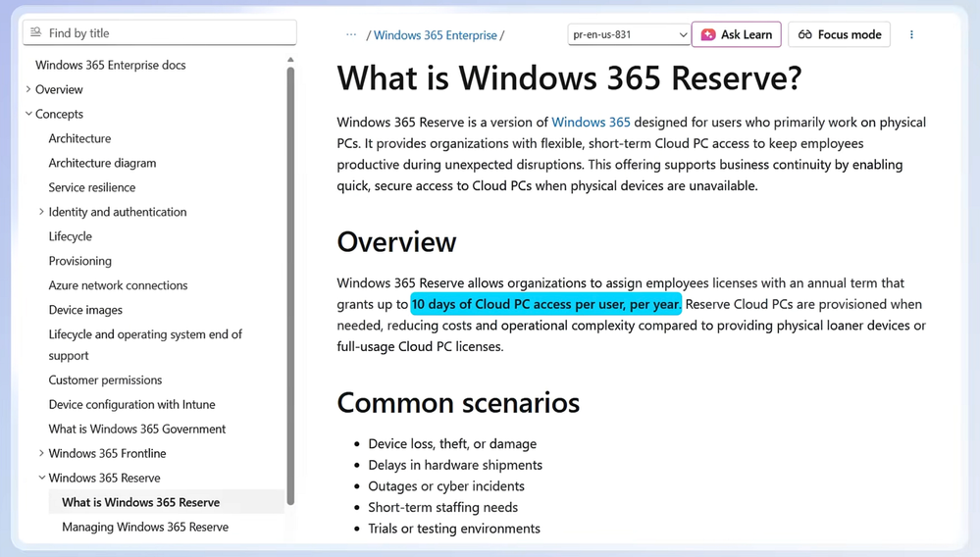Open Windows 365 Enterprise docs entry
This screenshot has width=980, height=557.
[x=111, y=65]
